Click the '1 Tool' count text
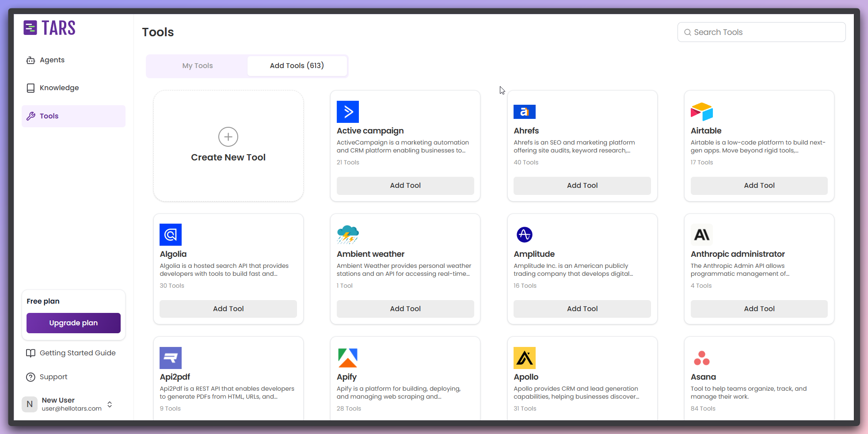The height and width of the screenshot is (434, 868). click(345, 286)
